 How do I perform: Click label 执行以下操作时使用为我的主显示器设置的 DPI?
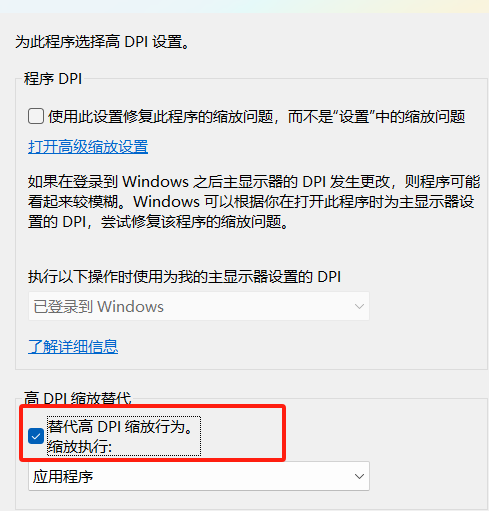tap(184, 277)
